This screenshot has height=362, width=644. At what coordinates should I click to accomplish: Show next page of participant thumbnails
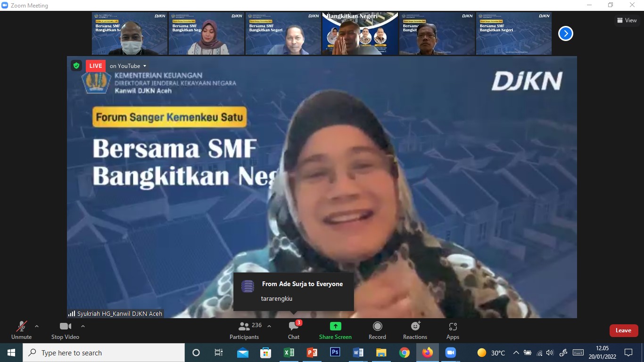565,33
